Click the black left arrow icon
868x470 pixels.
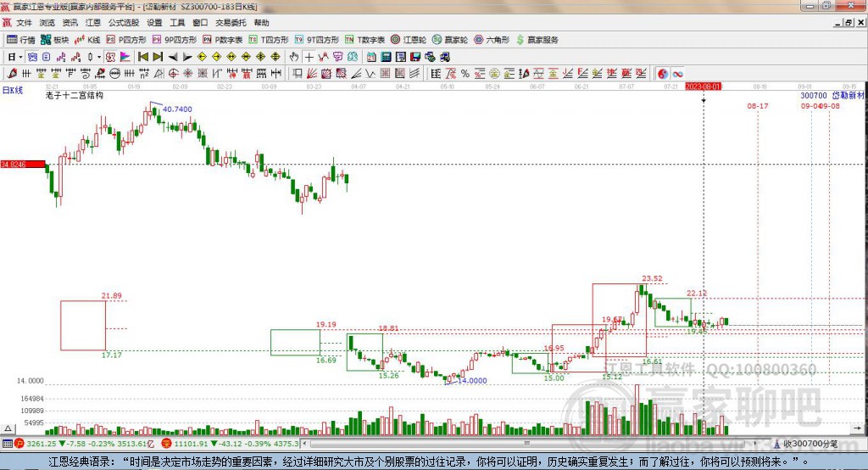[x=173, y=57]
